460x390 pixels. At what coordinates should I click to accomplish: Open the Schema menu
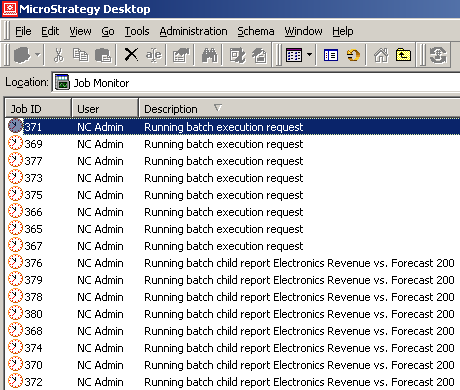pyautogui.click(x=256, y=31)
